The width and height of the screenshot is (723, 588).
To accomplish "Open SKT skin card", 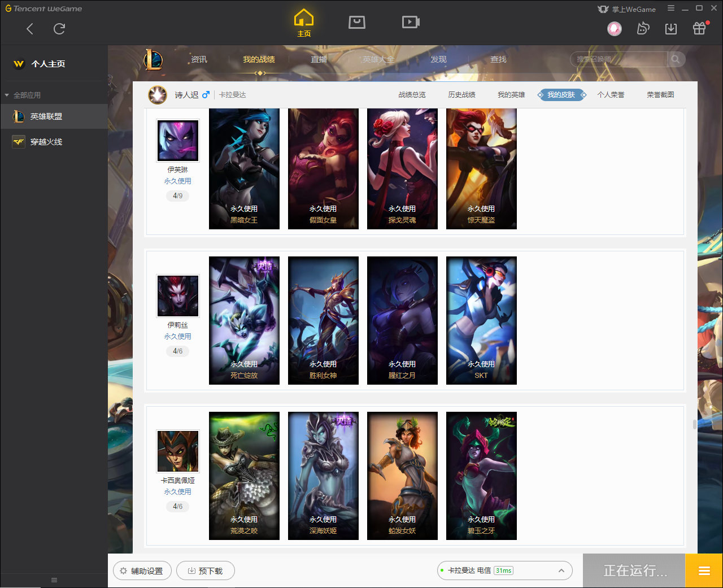I will (x=481, y=320).
